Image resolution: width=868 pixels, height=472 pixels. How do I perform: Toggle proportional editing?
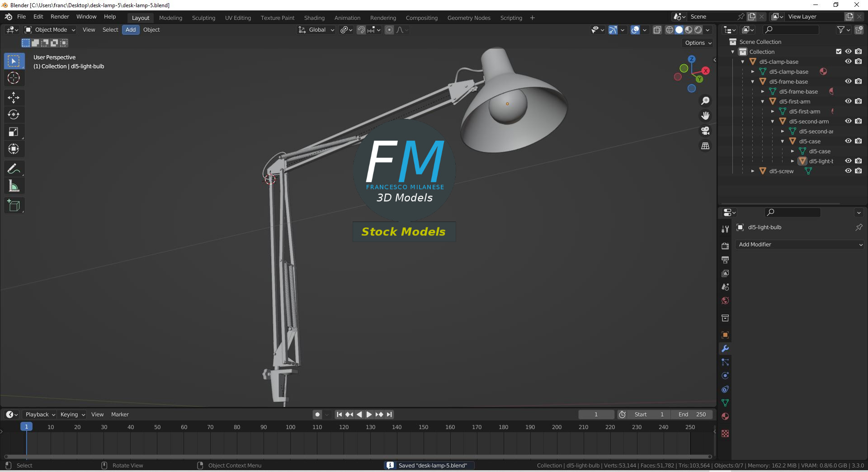coord(389,30)
